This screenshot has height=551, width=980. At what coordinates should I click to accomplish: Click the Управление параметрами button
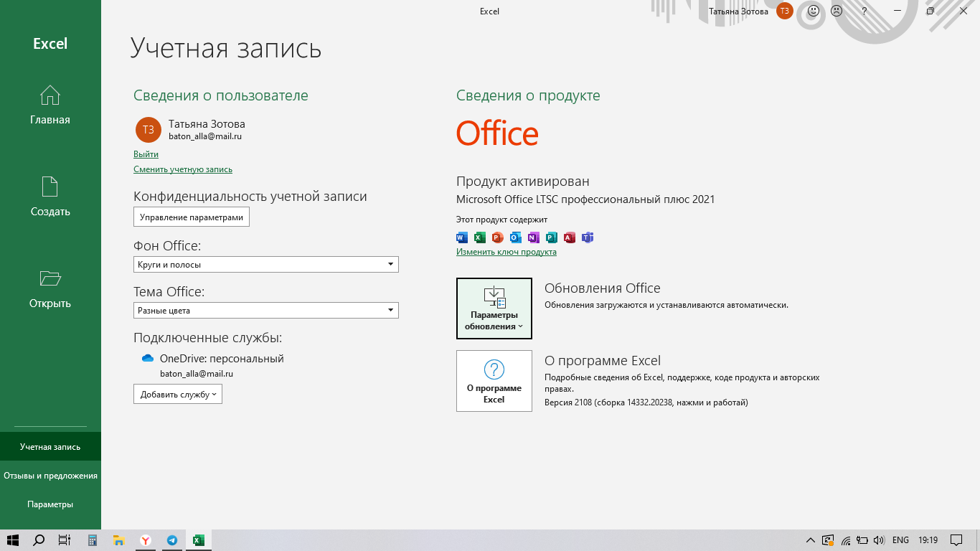(192, 217)
